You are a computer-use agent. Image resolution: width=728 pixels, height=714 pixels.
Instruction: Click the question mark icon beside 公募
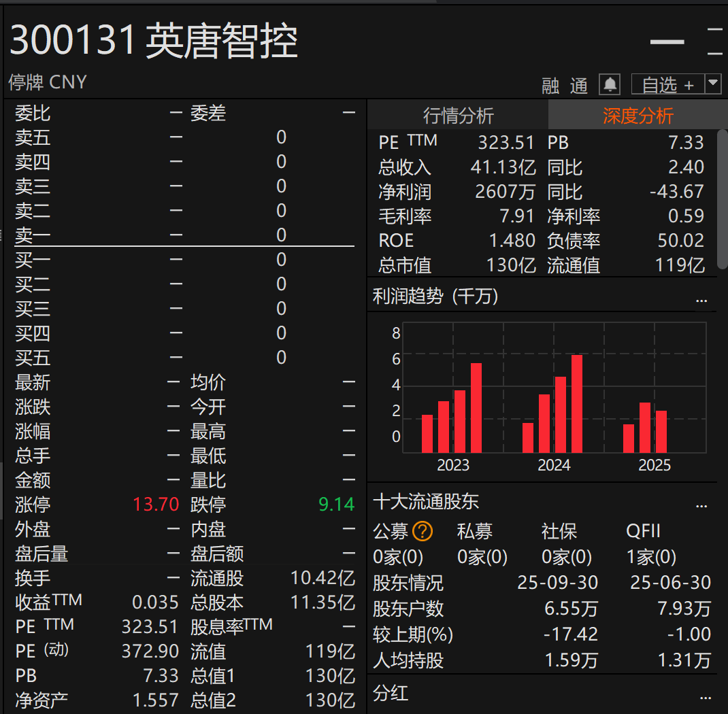click(x=423, y=531)
